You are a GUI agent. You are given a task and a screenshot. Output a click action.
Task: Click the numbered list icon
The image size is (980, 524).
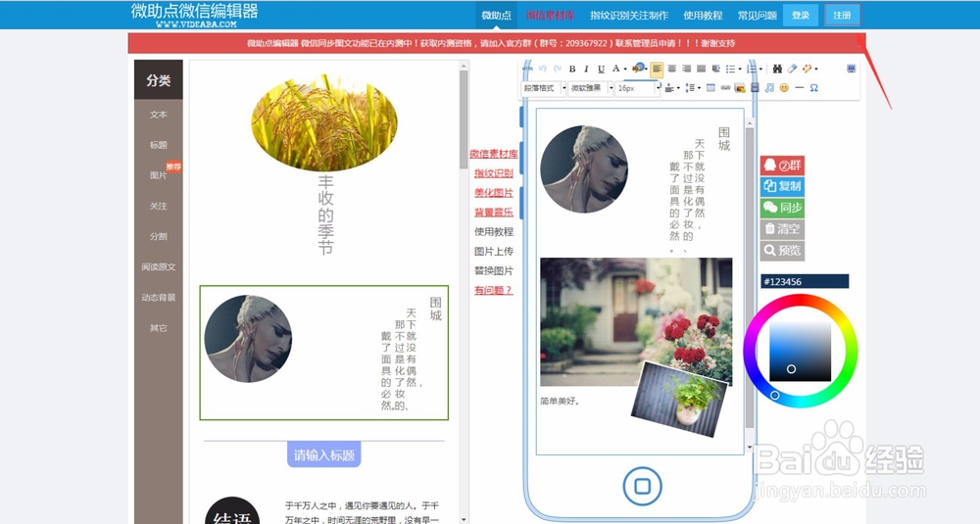(x=751, y=69)
